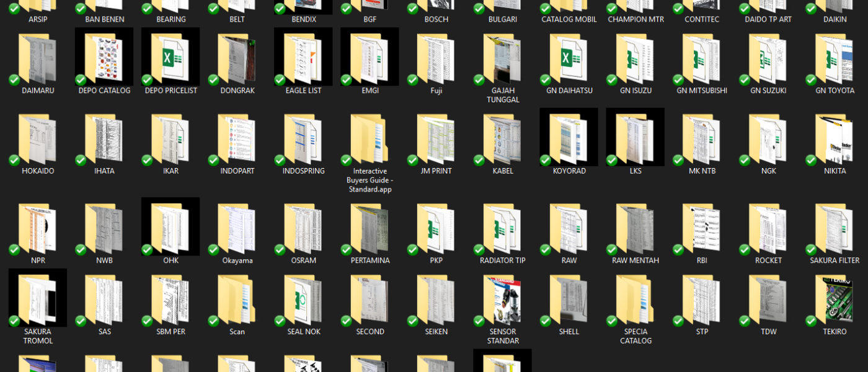Open the NGK folder
Image resolution: width=868 pixels, height=372 pixels.
pyautogui.click(x=768, y=140)
